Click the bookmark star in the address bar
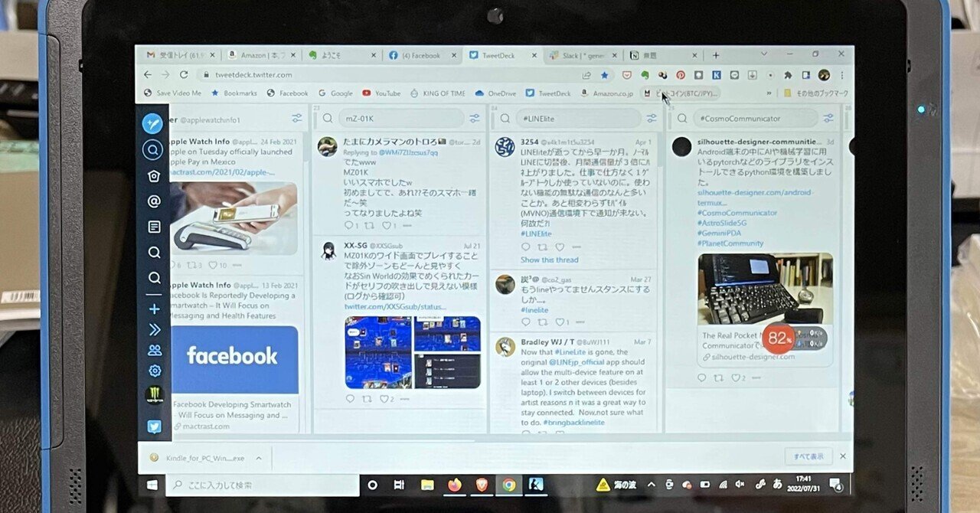980x513 pixels. click(604, 75)
